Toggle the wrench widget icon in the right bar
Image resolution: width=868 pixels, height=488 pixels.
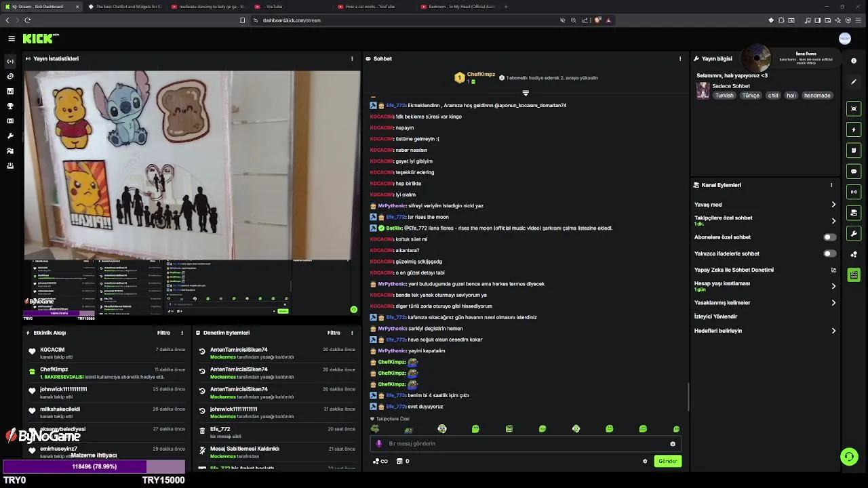[854, 234]
